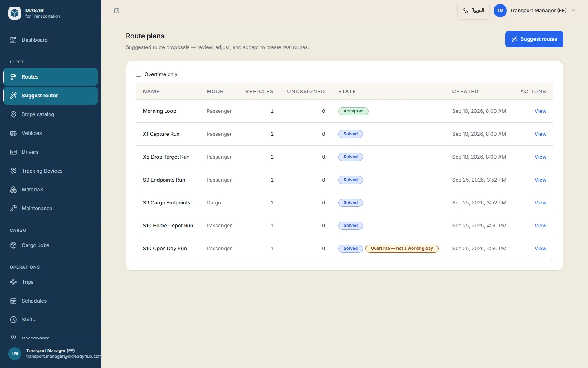Expand the Transport Manager (FE) account menu
This screenshot has width=588, height=368.
535,11
